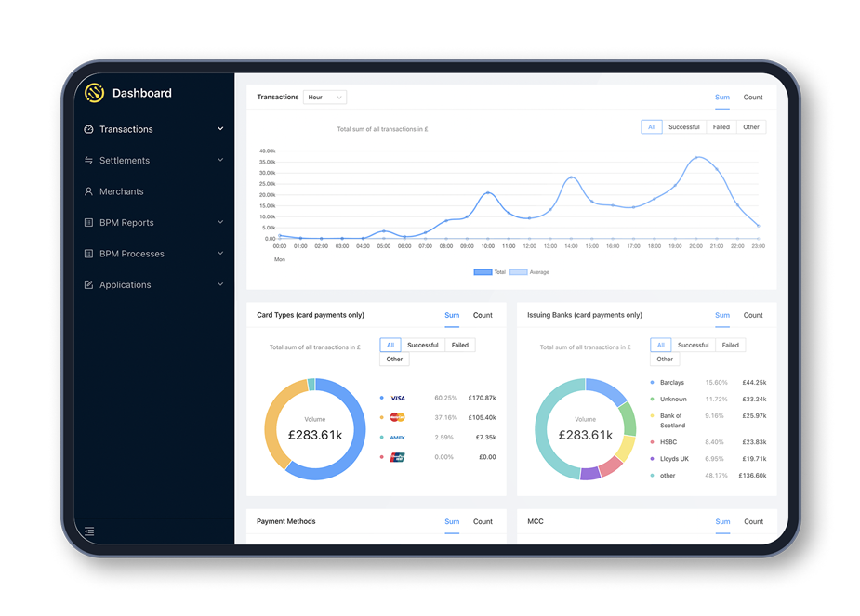
Task: Click the £105.40k Mastercard amount
Action: tap(482, 417)
